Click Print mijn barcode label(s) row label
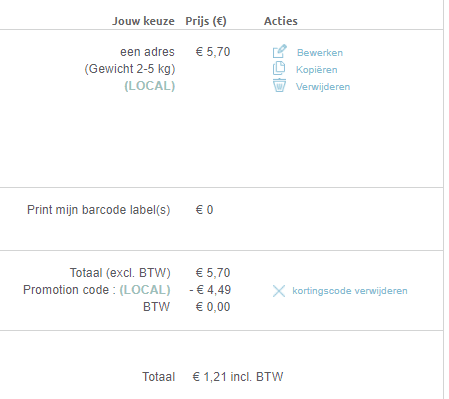 99,210
